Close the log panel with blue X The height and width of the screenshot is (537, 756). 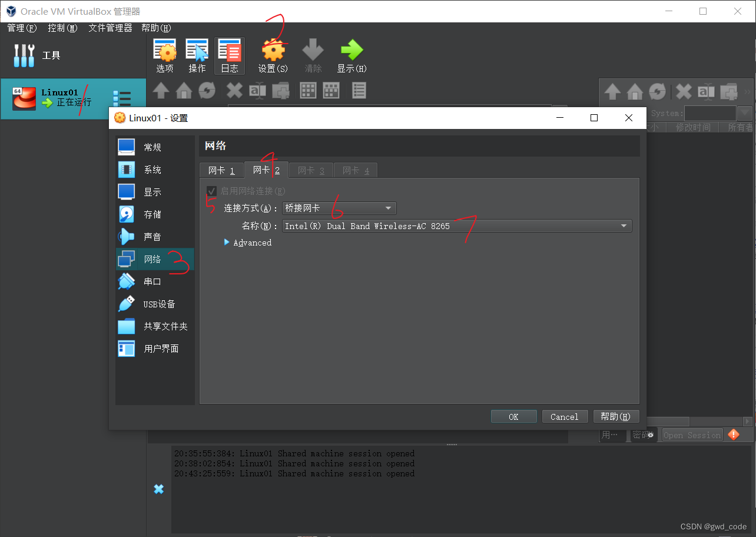click(x=158, y=489)
